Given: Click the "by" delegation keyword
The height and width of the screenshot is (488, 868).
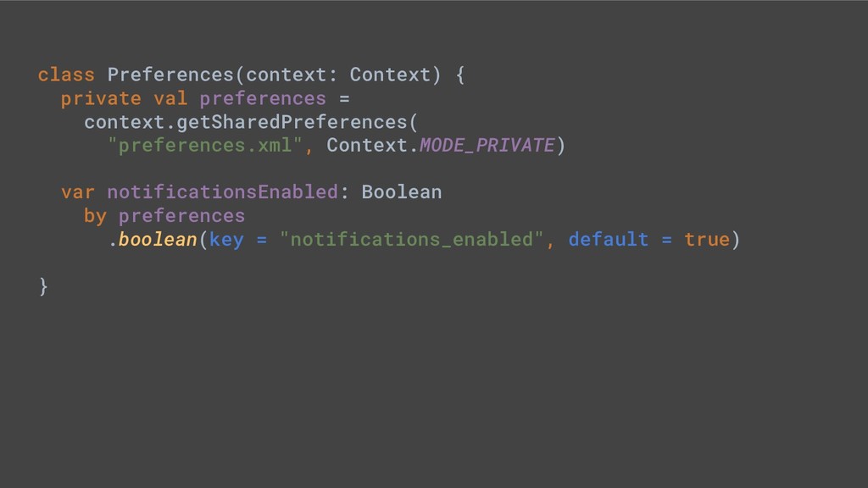Looking at the screenshot, I should point(95,216).
